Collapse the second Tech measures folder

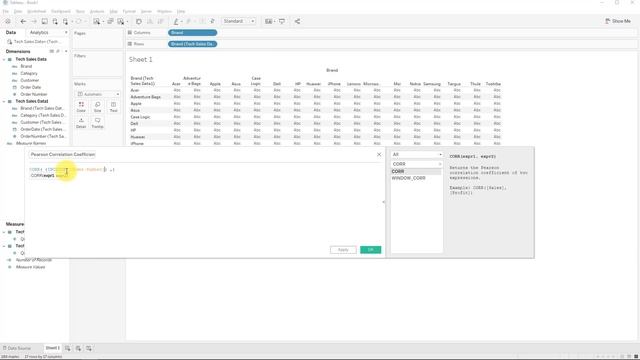tap(4, 246)
